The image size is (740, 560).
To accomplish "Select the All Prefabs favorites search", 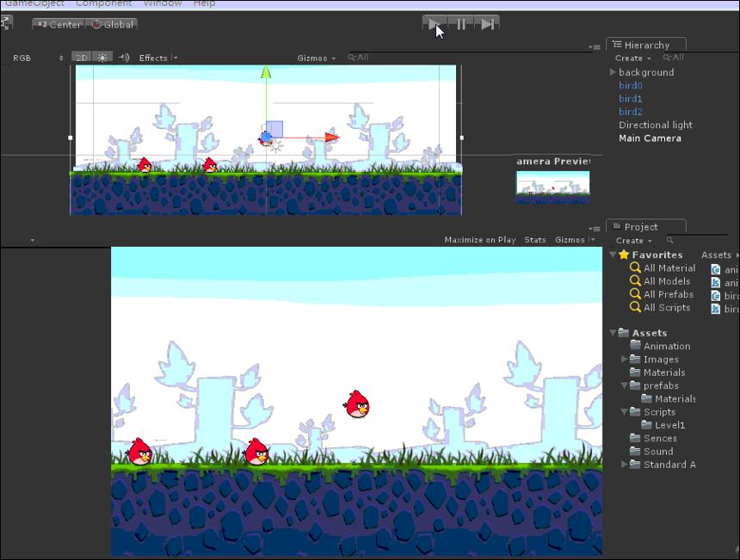I will pyautogui.click(x=663, y=294).
